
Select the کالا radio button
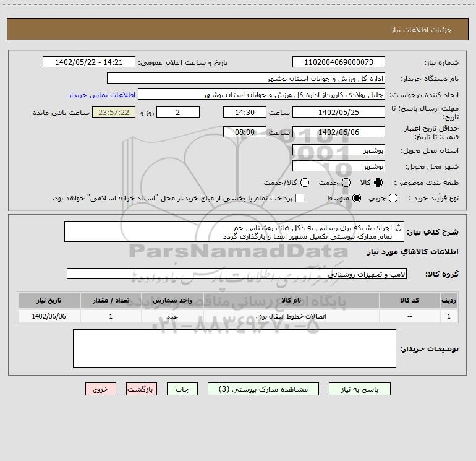click(378, 183)
